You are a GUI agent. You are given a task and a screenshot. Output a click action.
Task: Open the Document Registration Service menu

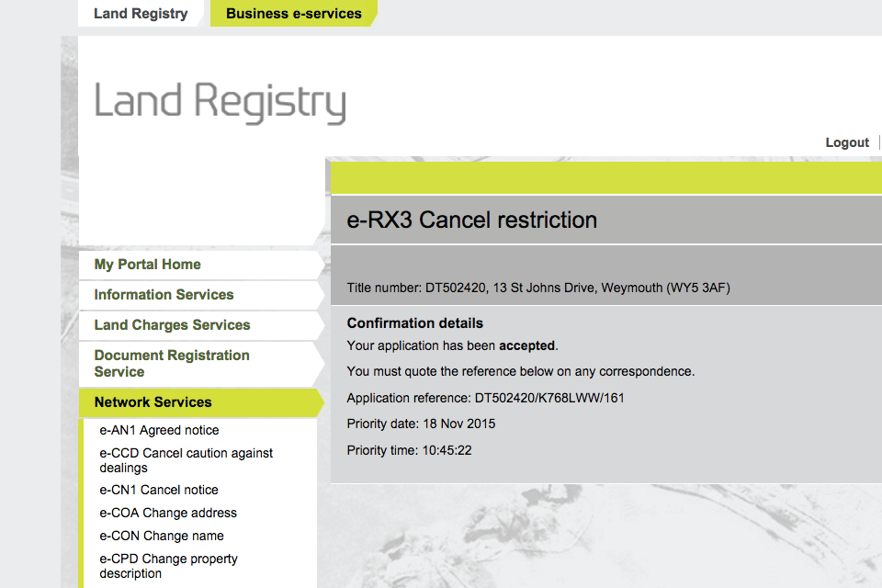pyautogui.click(x=172, y=363)
